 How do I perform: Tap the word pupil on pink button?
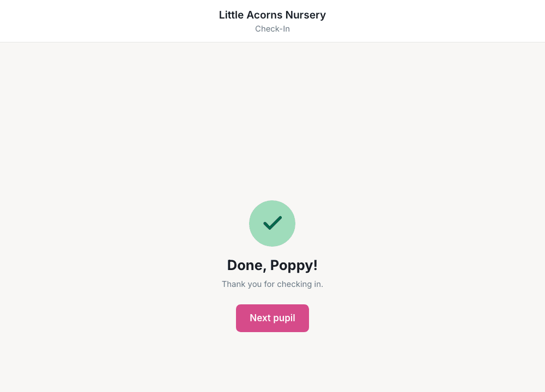point(284,318)
